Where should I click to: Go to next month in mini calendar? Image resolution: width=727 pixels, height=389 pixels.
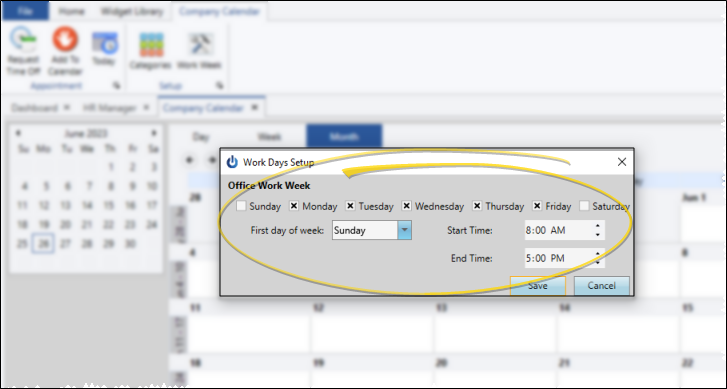coord(154,133)
